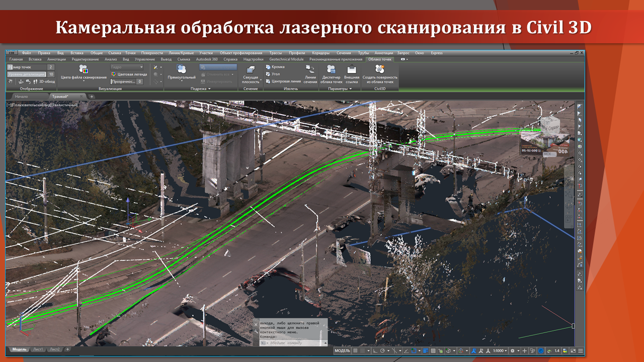Start the 3D-обход walkthrough
Viewport: 644px width, 362px height.
pos(43,81)
